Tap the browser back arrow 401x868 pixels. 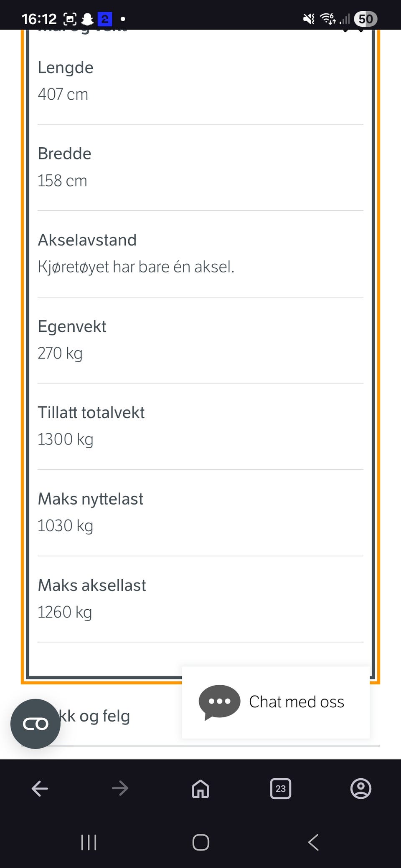[x=40, y=788]
